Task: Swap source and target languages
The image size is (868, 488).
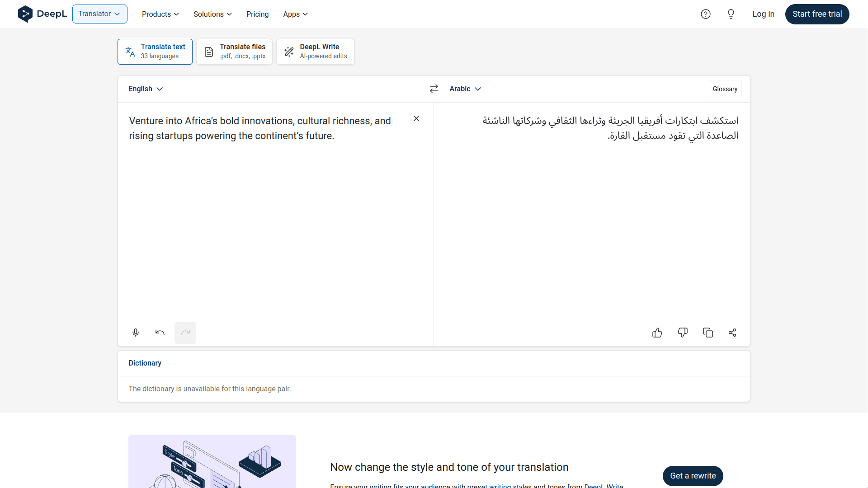Action: (434, 89)
